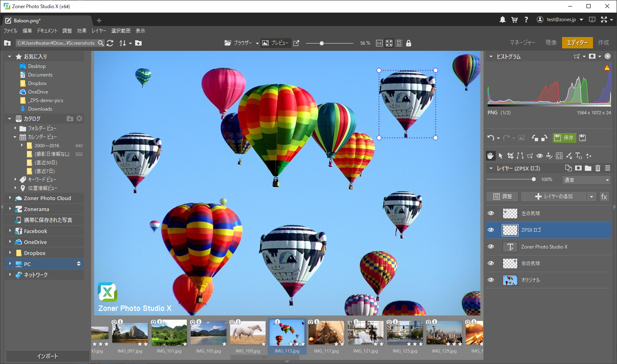Expand the Zoner Photo Cloud tree node
The width and height of the screenshot is (617, 364).
(10, 198)
